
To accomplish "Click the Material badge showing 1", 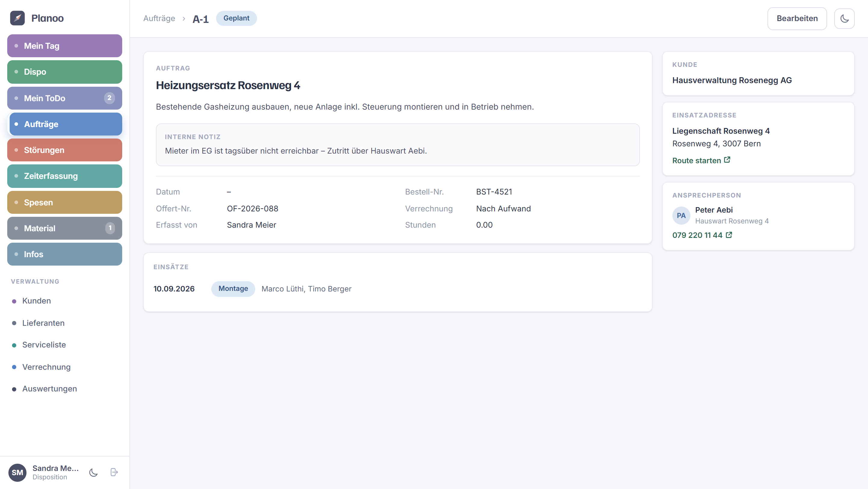I will tap(110, 228).
